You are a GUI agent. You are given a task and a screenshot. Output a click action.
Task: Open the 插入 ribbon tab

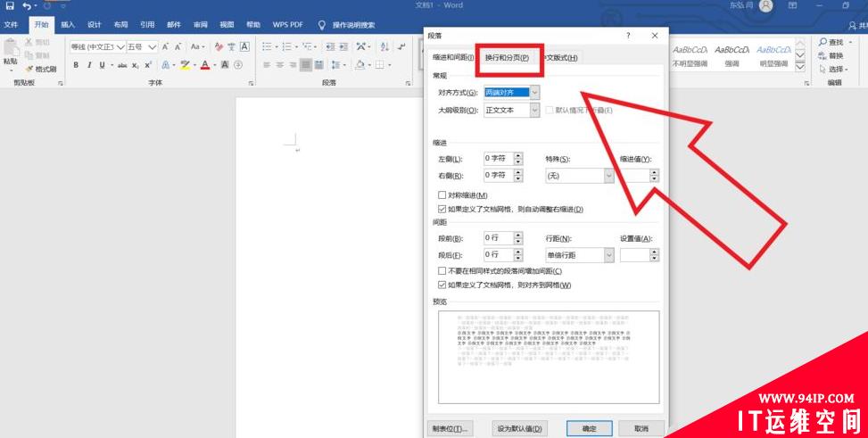click(x=68, y=25)
